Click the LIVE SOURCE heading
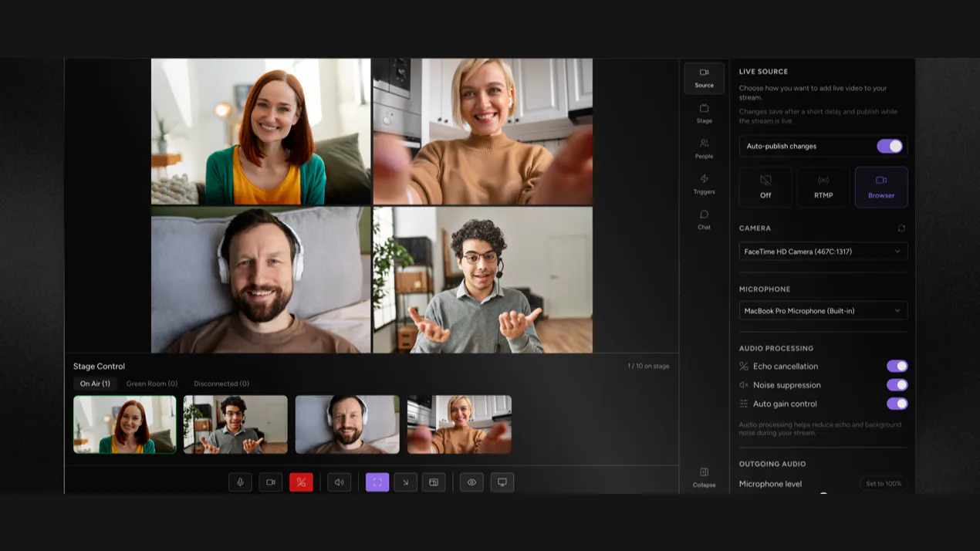Viewport: 980px width, 551px height. click(763, 72)
